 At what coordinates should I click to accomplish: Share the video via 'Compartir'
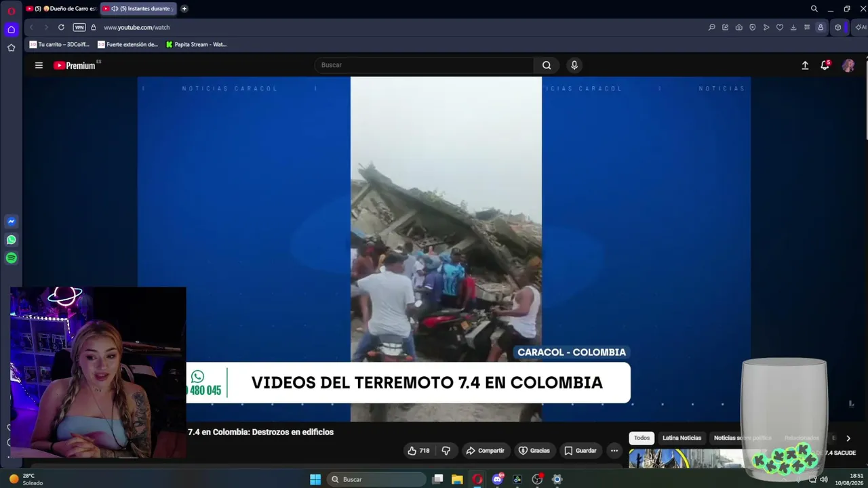coord(485,451)
